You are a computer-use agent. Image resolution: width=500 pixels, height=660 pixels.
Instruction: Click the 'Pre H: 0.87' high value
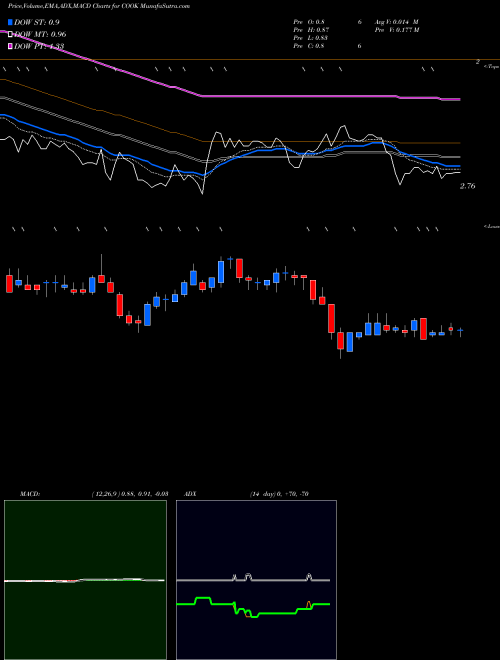pos(311,30)
